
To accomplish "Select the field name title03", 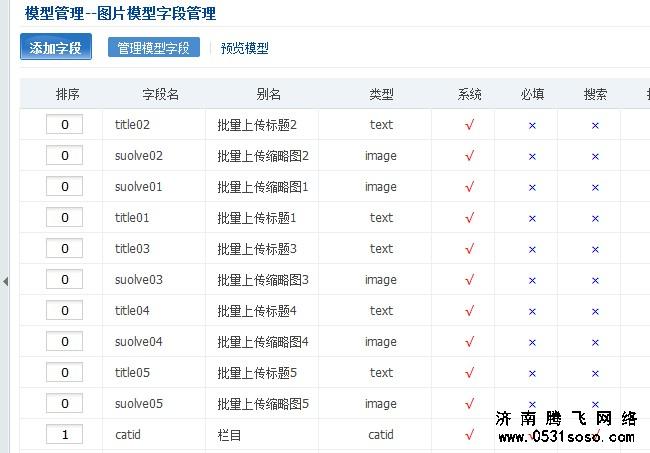I will coord(132,249).
